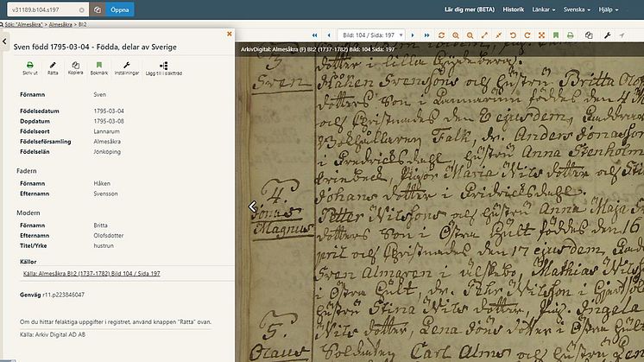Select the Födelselän value Jönköping
644x362 pixels.
coord(107,151)
